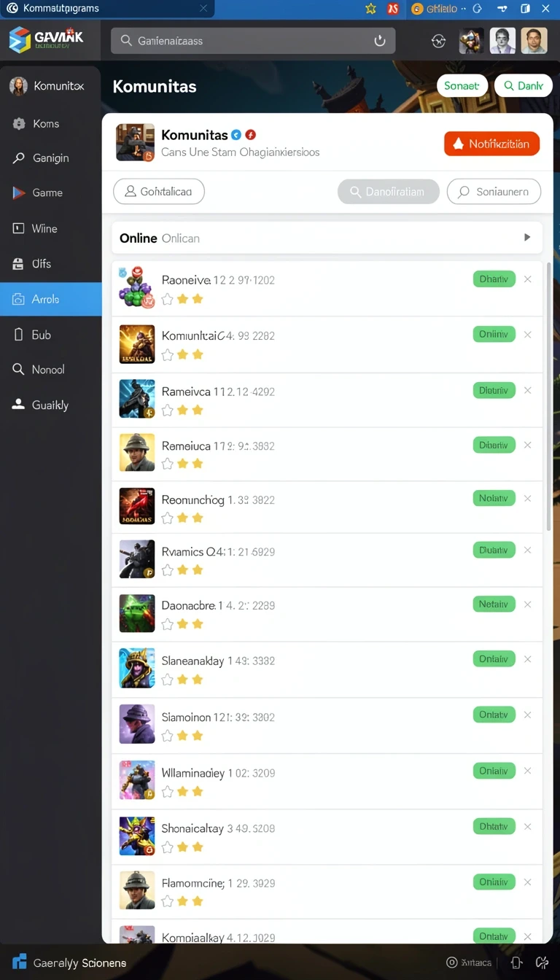Viewport: 560px width, 980px height.
Task: Click the grey Danofiratiam search button
Action: coord(389,192)
